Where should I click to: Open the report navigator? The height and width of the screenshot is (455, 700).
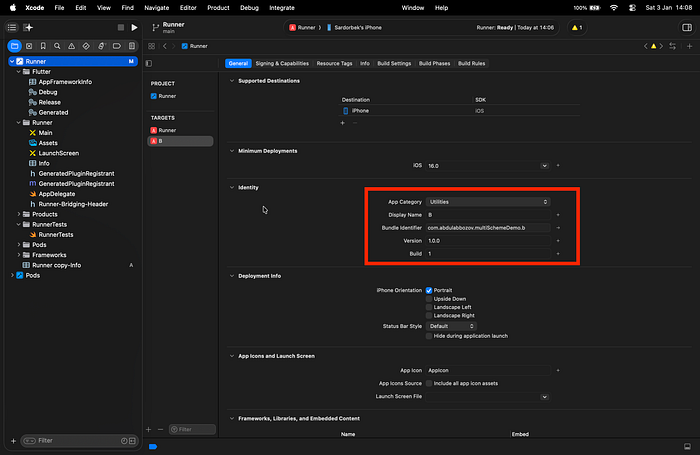point(132,46)
